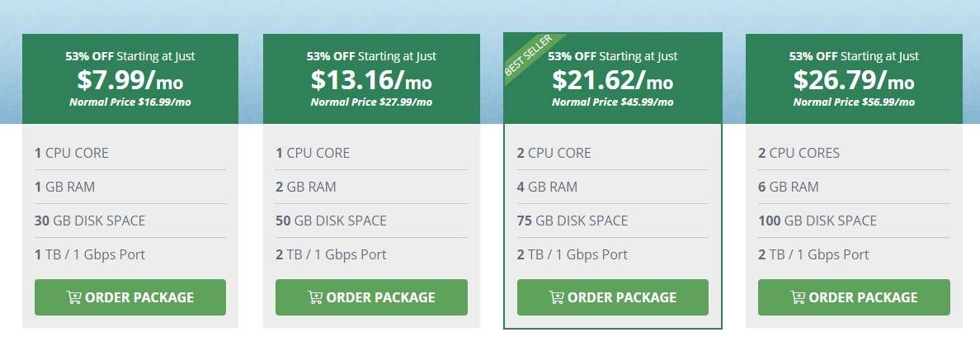Click cart icon in $7.99 plan button
Screen dimensions: 980x356
[73, 297]
